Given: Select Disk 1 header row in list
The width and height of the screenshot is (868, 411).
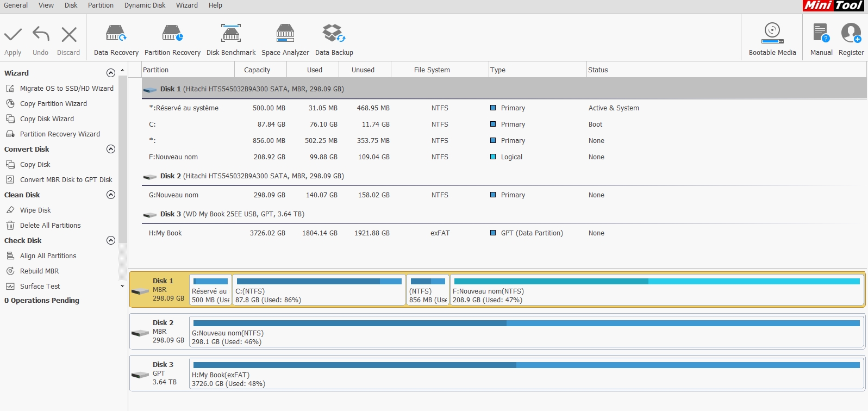Looking at the screenshot, I should point(504,89).
